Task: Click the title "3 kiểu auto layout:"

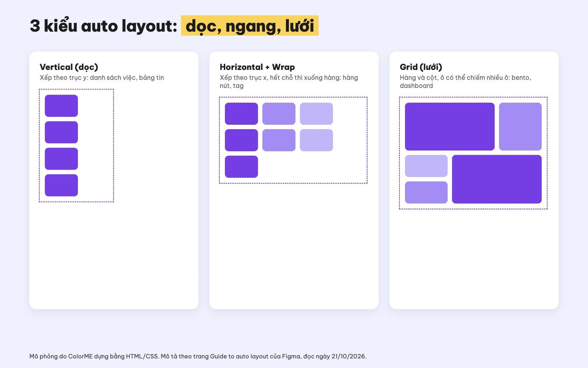Action: click(x=104, y=26)
